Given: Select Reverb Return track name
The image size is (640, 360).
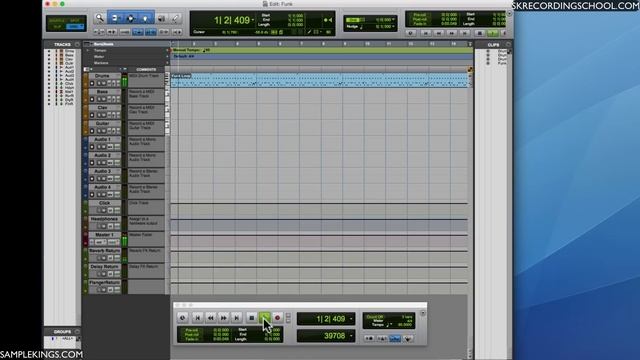Looking at the screenshot, I should point(104,251).
